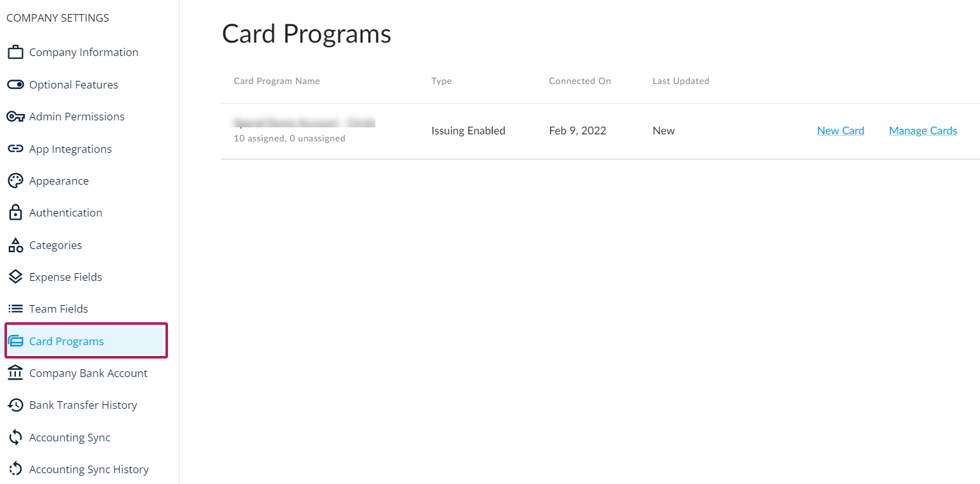Click the toggle icon beside Optional Features
980x484 pixels.
coord(15,85)
